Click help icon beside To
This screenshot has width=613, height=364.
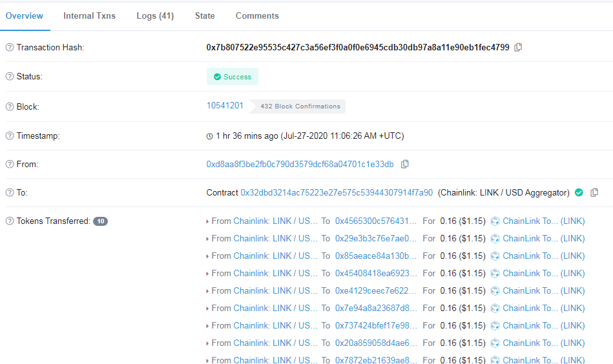pyautogui.click(x=10, y=192)
